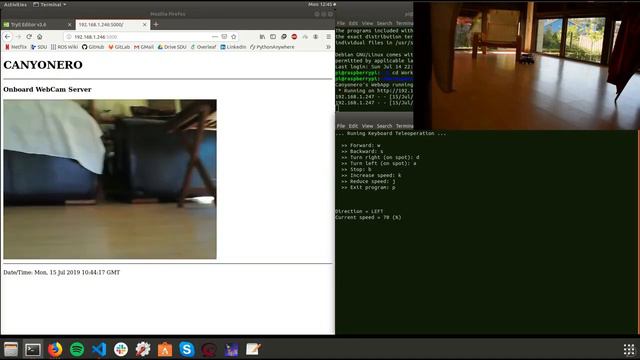
Task: Open a new Firefox tab
Action: 156,24
